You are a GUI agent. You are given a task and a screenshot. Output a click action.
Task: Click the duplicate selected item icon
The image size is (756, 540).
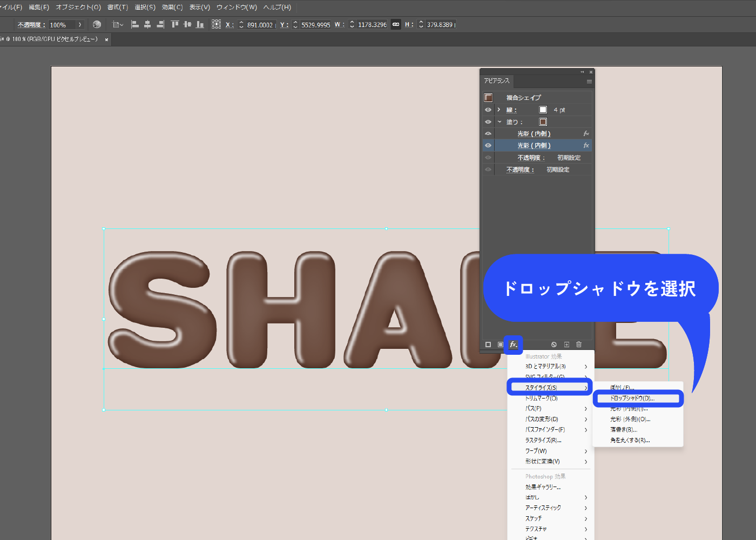tap(566, 345)
